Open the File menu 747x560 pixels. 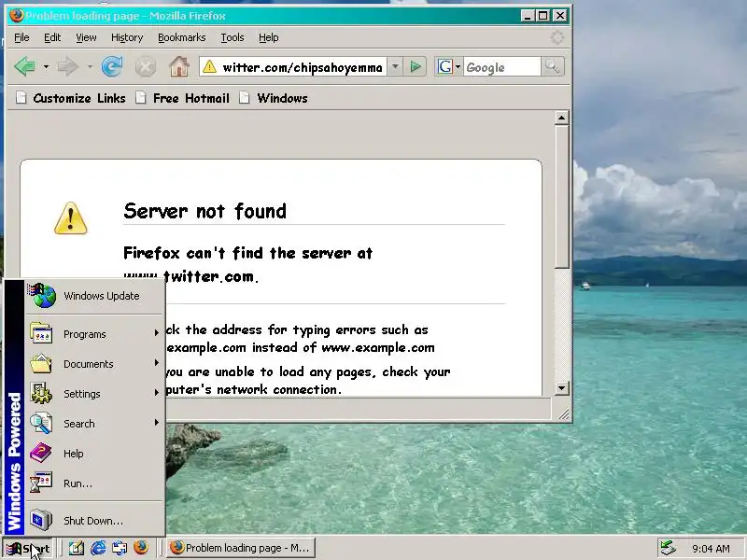coord(21,37)
